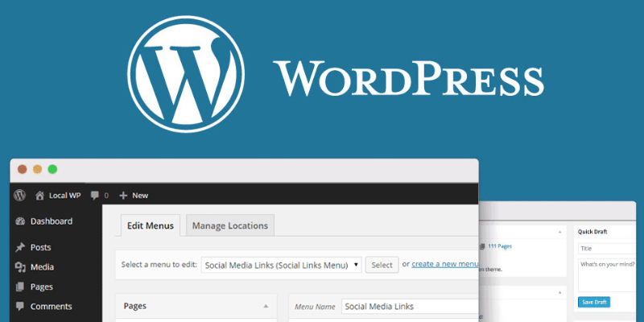Click the comments bubble icon in admin bar

[x=96, y=196]
